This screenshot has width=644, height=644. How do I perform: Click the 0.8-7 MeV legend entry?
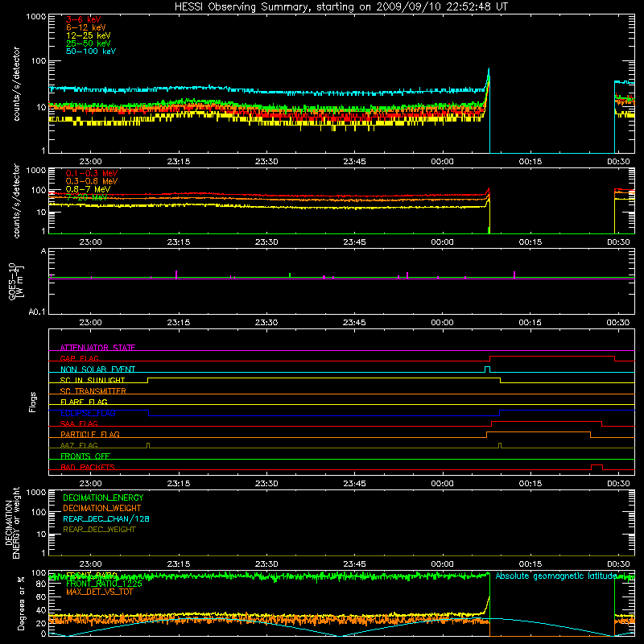click(x=88, y=189)
